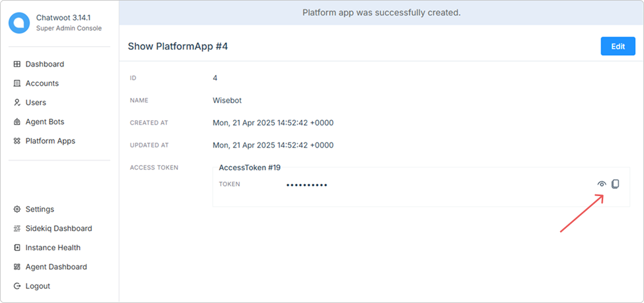Go to the Agent Dashboard

[56, 267]
